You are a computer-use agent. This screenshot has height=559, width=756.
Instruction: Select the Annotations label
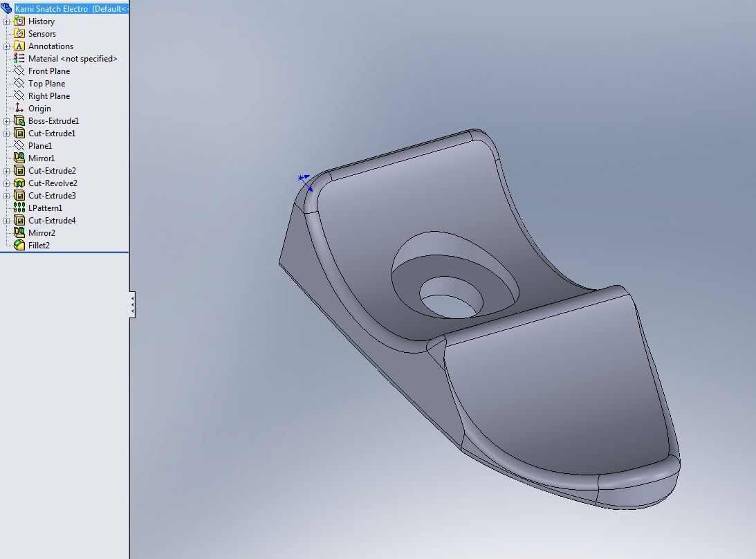(50, 46)
